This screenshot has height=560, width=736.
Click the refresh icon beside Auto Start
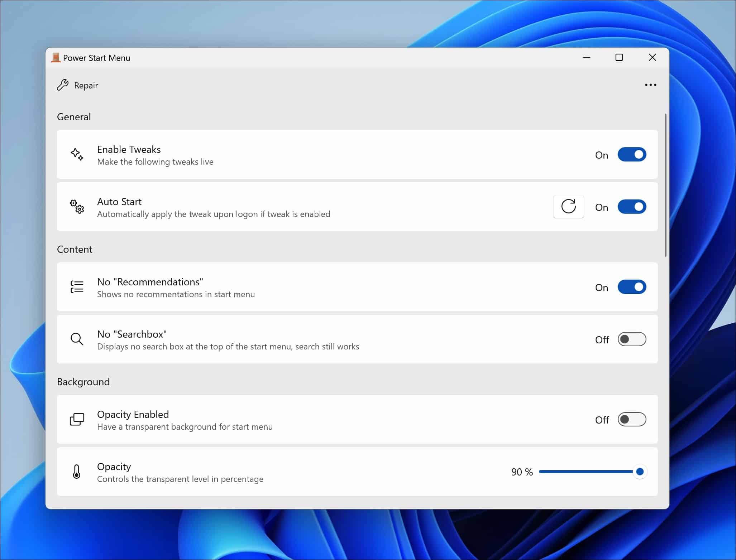[568, 207]
